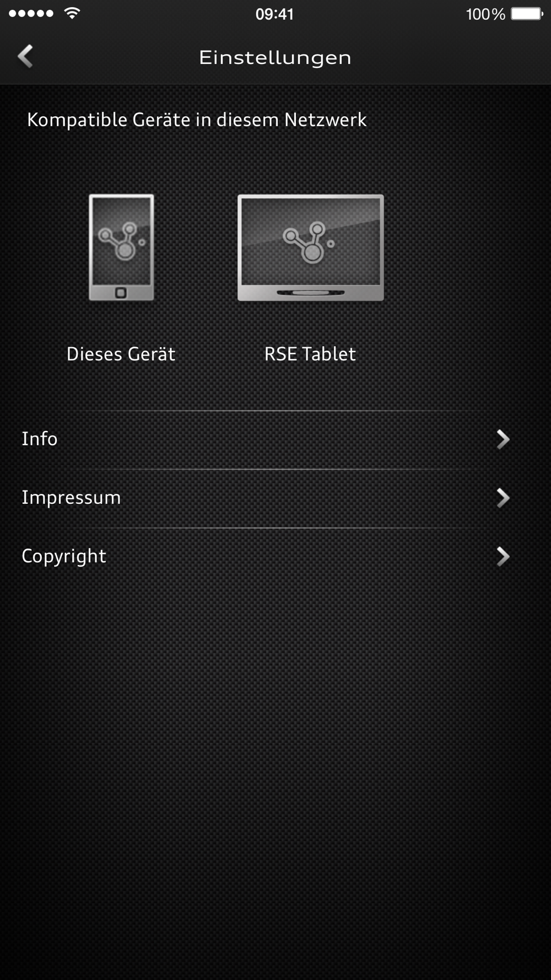Tap the 100% battery percentage text
Viewport: 551px width, 980px height.
pyautogui.click(x=485, y=14)
